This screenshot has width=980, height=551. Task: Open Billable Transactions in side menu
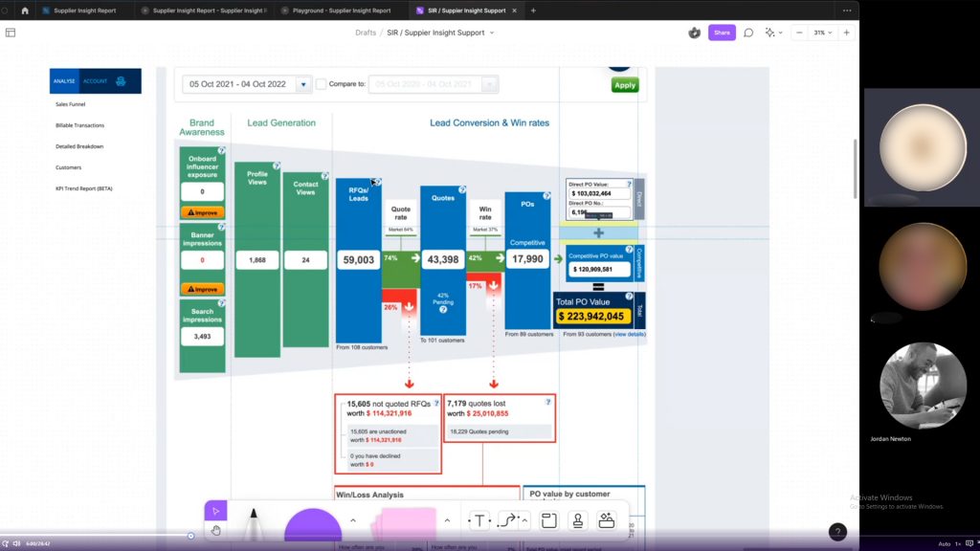(79, 125)
